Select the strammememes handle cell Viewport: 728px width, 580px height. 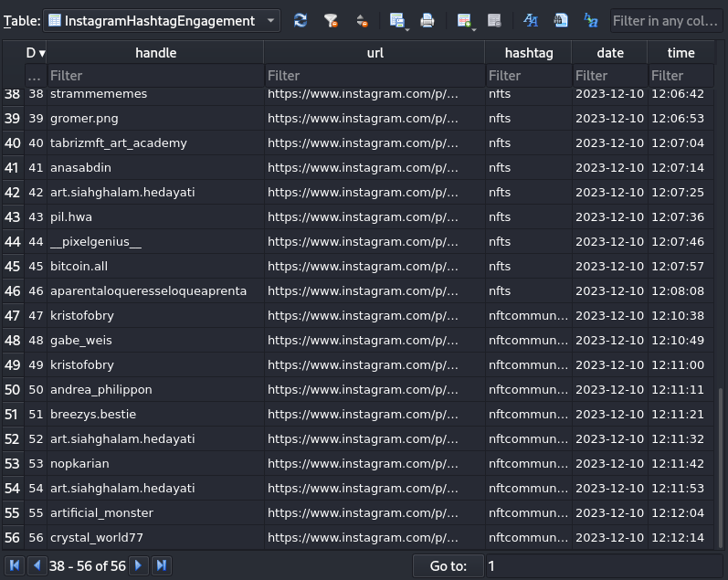coord(155,96)
